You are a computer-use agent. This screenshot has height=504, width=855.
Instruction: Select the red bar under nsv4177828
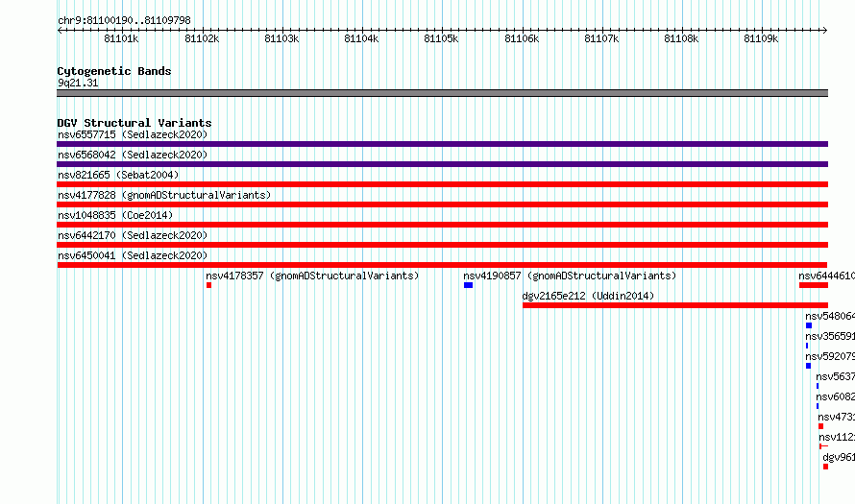(442, 204)
